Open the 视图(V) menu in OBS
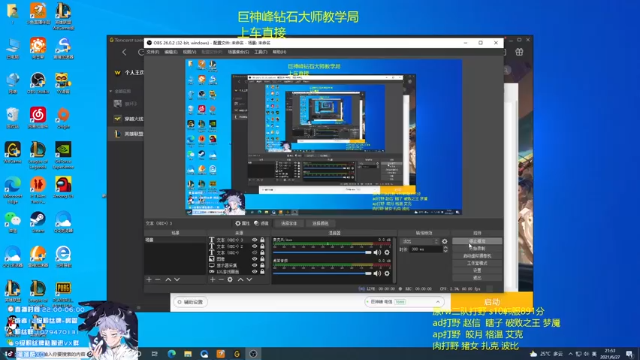The image size is (640, 360). [189, 52]
